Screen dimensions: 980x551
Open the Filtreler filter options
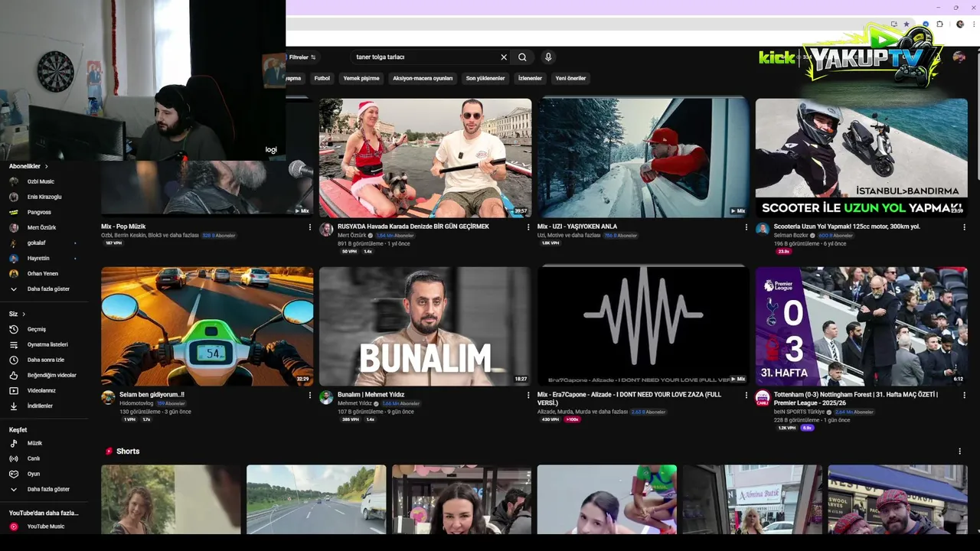point(302,57)
